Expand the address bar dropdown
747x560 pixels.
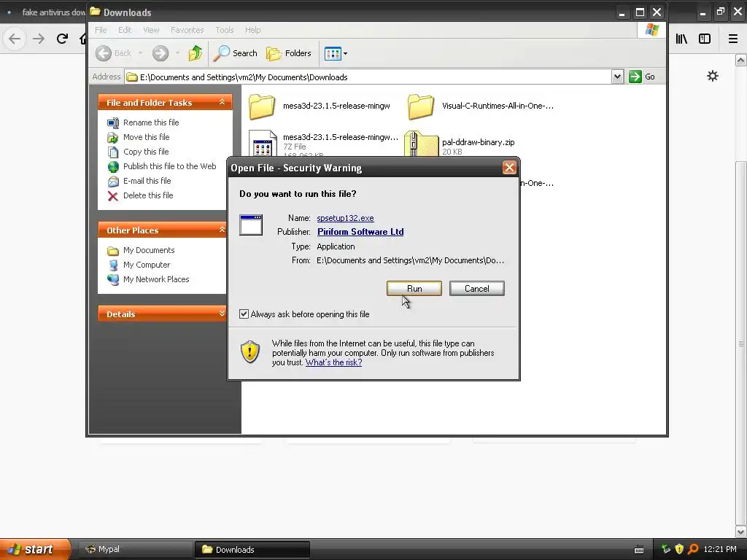coord(617,77)
